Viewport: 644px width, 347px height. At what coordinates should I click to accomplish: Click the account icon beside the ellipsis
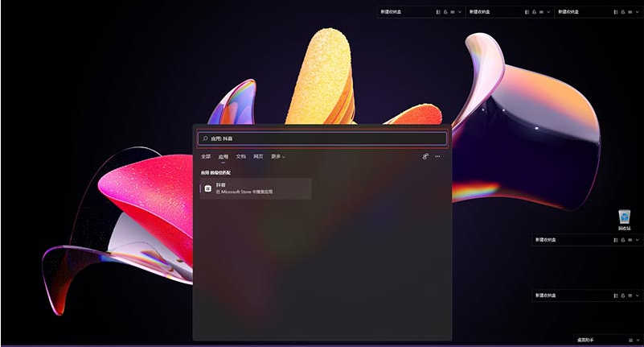point(425,156)
